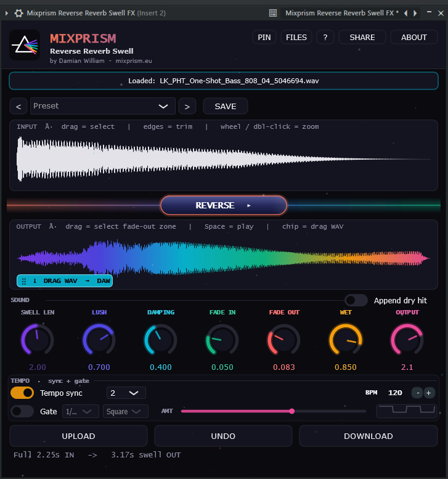Adjust the pink AMT slider

[x=274, y=411]
